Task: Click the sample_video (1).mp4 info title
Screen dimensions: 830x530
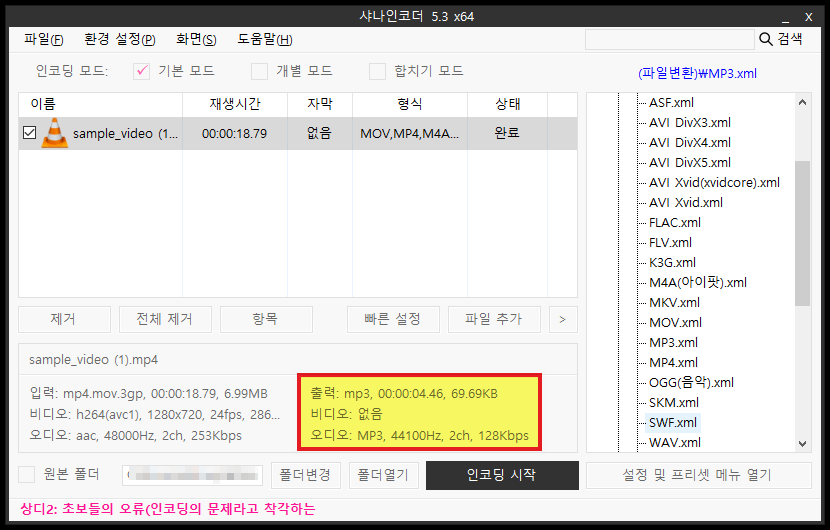Action: point(93,360)
